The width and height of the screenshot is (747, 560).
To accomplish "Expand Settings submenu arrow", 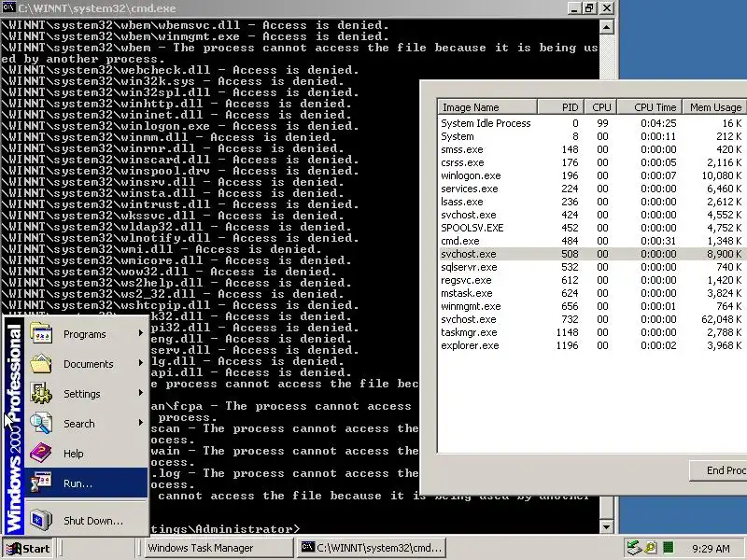I will click(141, 393).
